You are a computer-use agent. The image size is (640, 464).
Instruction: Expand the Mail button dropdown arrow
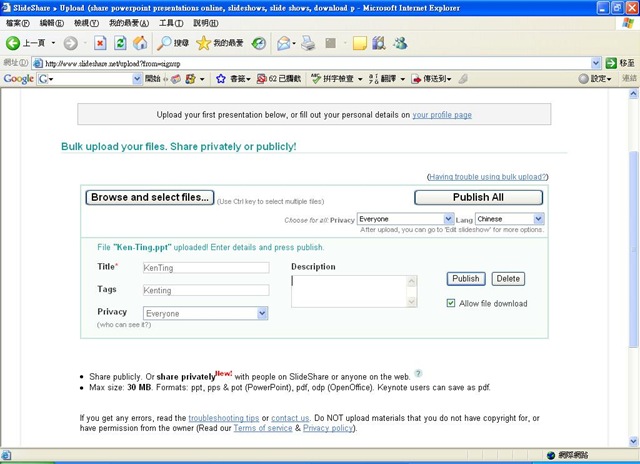pos(294,43)
